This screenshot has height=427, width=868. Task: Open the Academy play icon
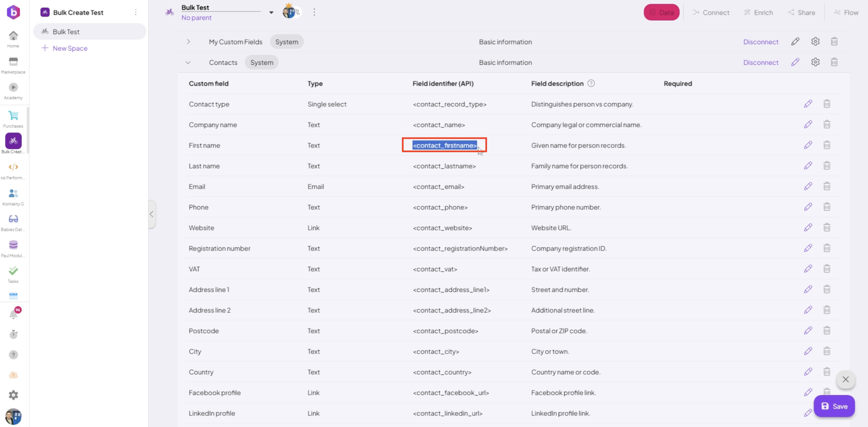[13, 87]
